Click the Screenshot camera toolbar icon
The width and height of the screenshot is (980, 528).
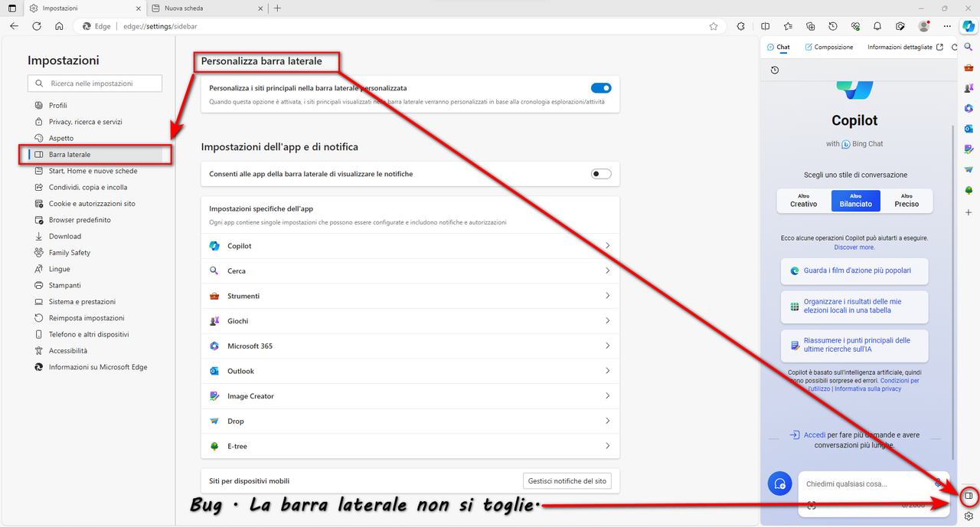pyautogui.click(x=901, y=25)
